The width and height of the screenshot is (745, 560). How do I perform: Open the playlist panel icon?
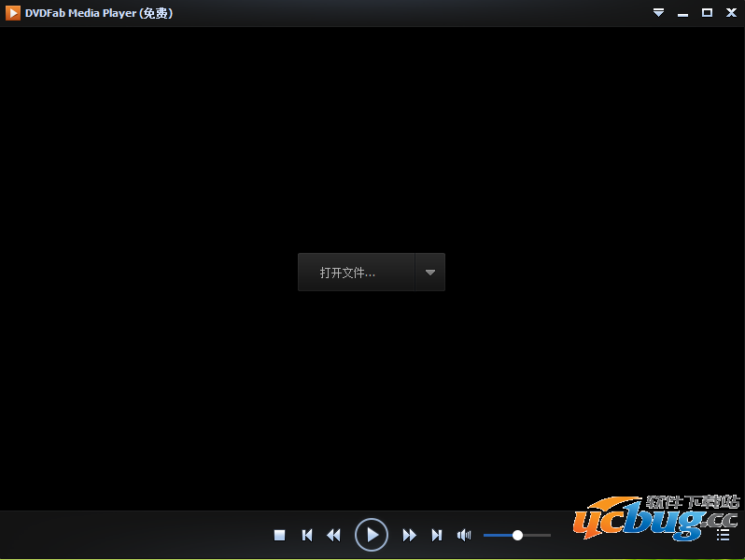coord(723,535)
